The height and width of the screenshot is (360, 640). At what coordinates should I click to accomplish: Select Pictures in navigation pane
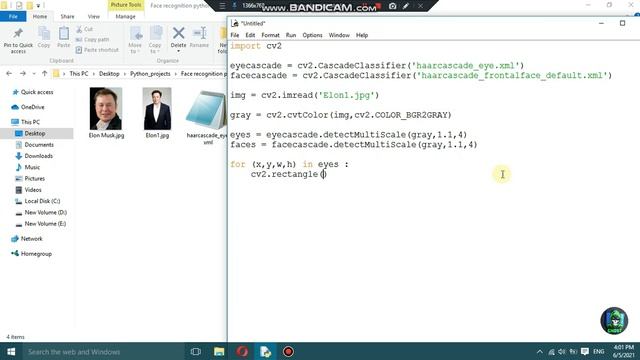pos(34,178)
